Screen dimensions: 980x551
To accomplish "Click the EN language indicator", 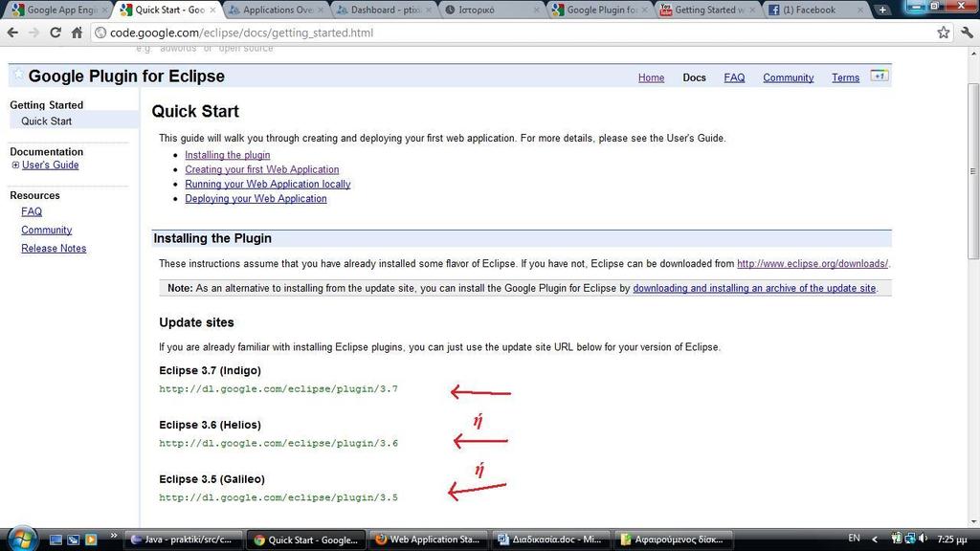I will 854,538.
